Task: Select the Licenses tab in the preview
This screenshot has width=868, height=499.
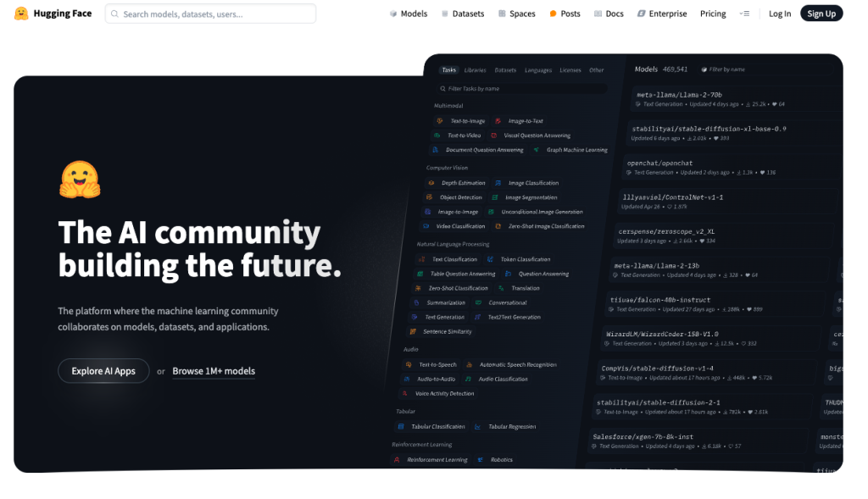Action: click(x=570, y=70)
